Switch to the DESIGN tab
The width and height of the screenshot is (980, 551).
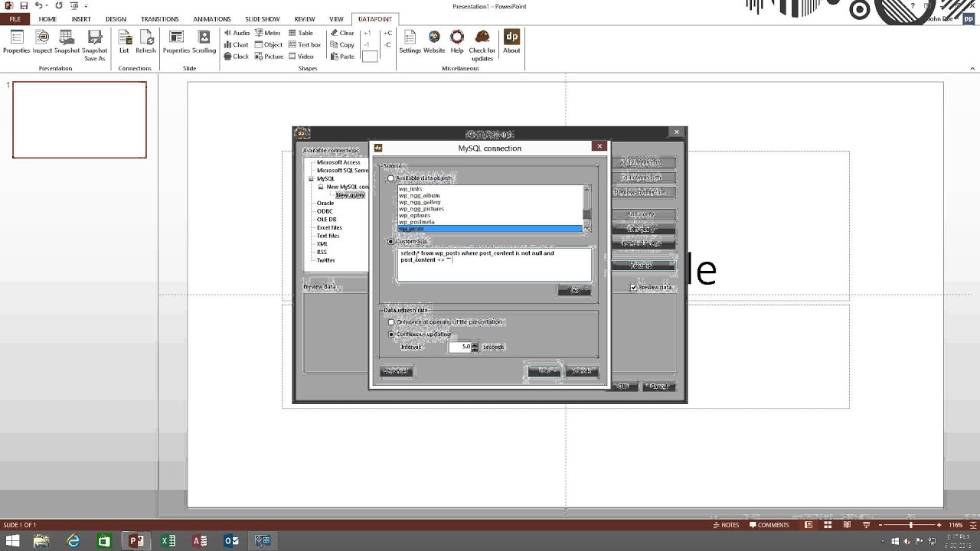116,19
